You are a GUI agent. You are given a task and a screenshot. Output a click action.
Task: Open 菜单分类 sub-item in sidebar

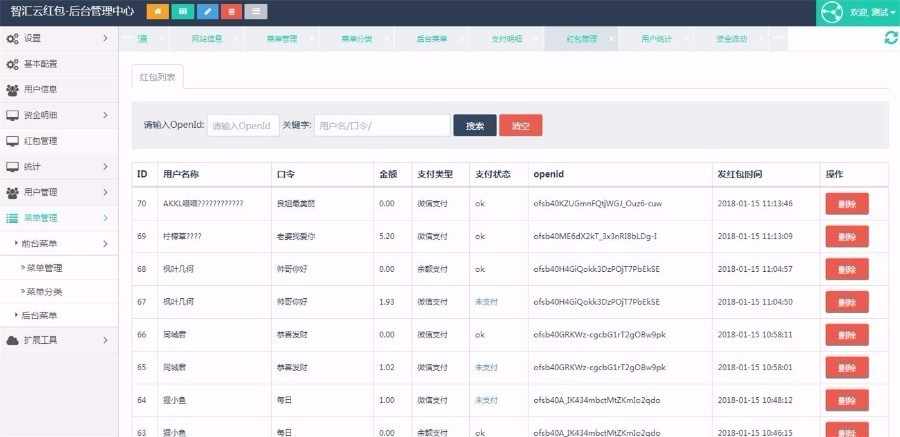coord(44,292)
